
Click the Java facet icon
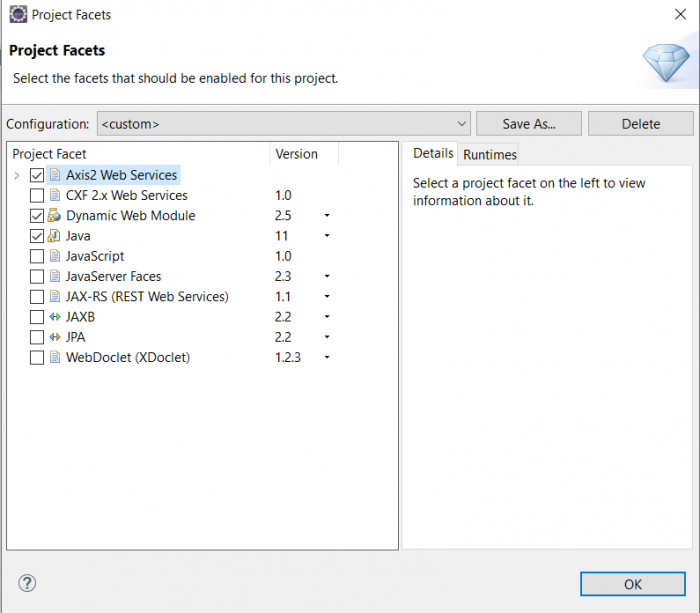[x=54, y=236]
